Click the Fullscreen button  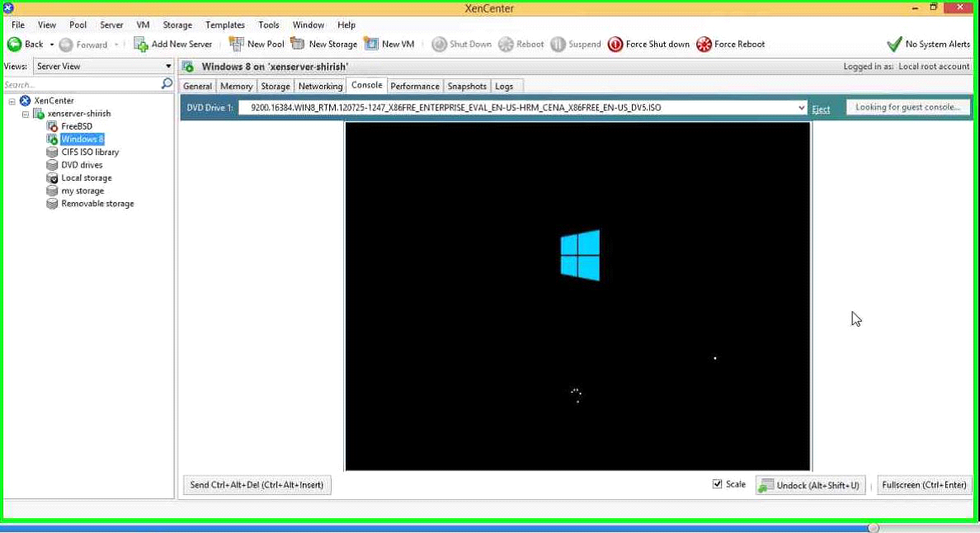[925, 485]
